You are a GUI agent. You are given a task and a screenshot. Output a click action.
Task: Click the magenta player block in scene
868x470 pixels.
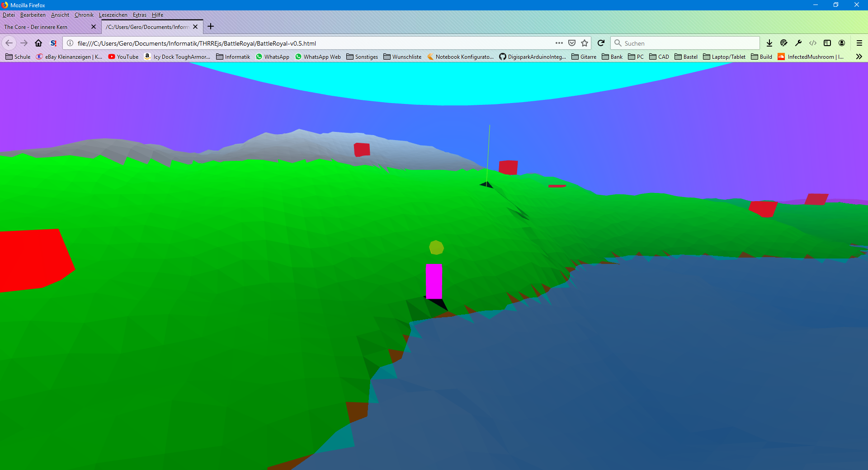[434, 281]
